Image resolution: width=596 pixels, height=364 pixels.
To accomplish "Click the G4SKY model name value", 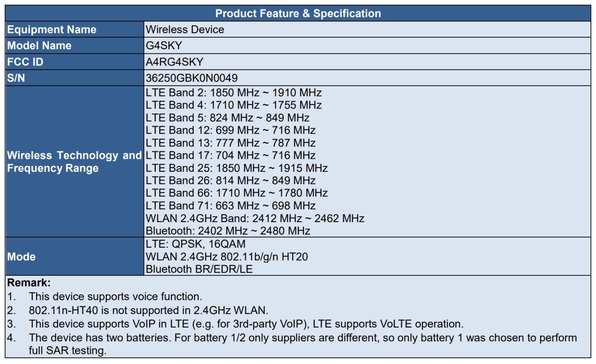I will 164,46.
